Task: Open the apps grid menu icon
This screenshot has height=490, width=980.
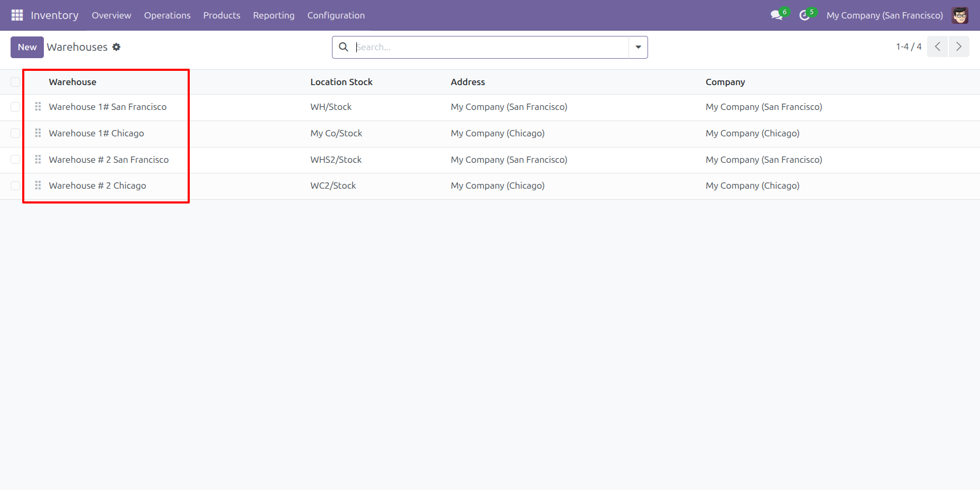Action: (17, 15)
